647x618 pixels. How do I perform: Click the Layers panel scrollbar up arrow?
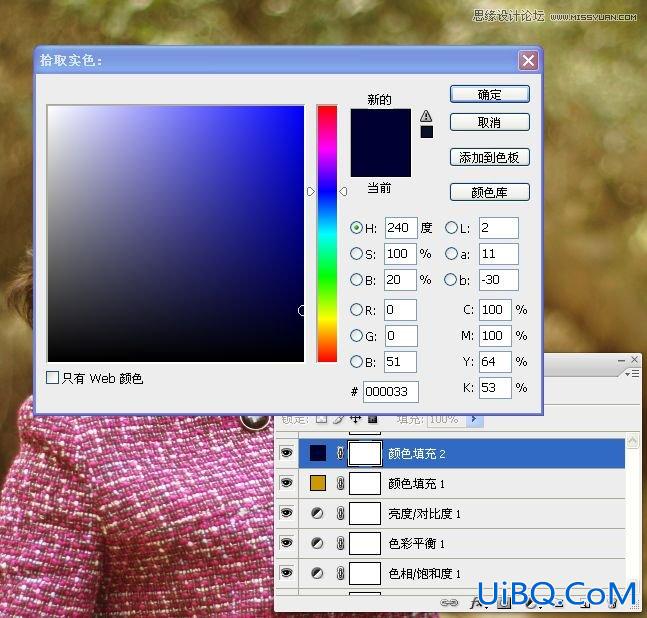[x=633, y=441]
